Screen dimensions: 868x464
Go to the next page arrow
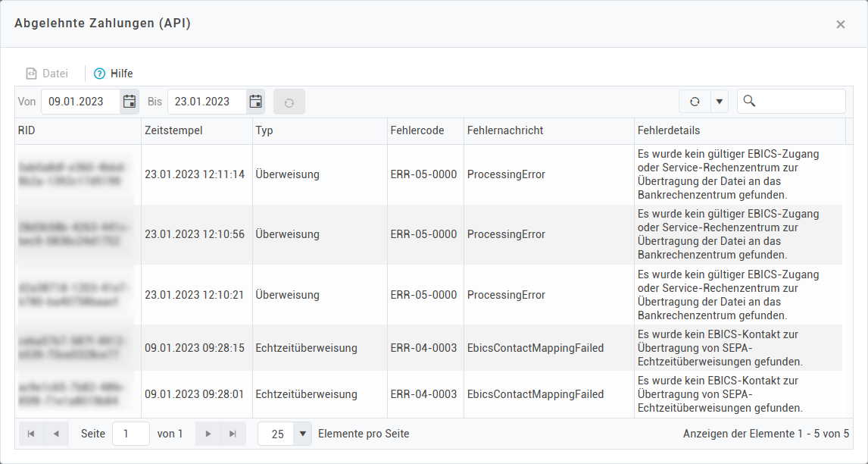[x=208, y=434]
